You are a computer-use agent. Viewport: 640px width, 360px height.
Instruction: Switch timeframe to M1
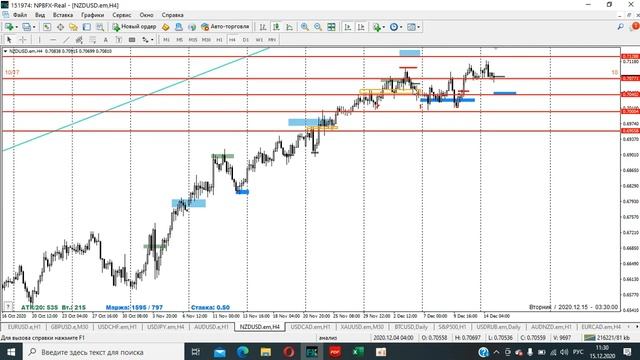(x=166, y=40)
